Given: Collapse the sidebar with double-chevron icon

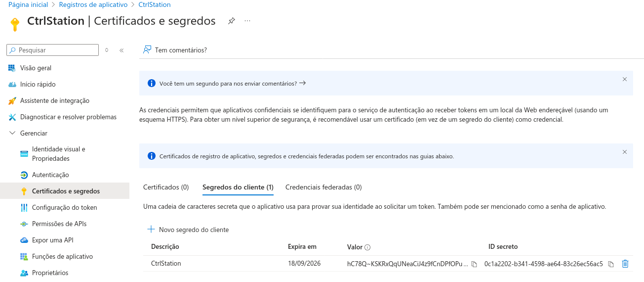Looking at the screenshot, I should pos(121,50).
